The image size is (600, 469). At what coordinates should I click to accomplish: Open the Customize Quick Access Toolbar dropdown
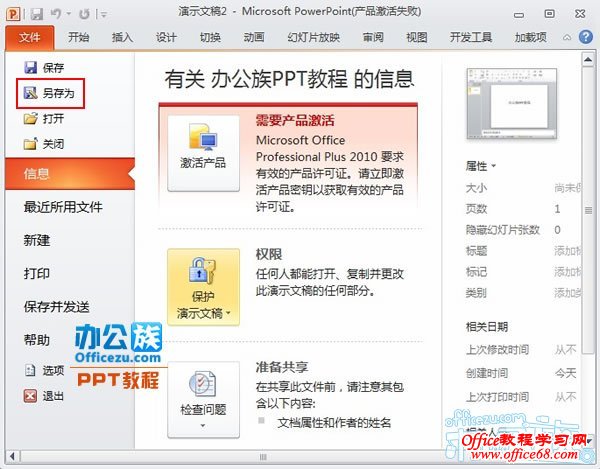(x=103, y=15)
